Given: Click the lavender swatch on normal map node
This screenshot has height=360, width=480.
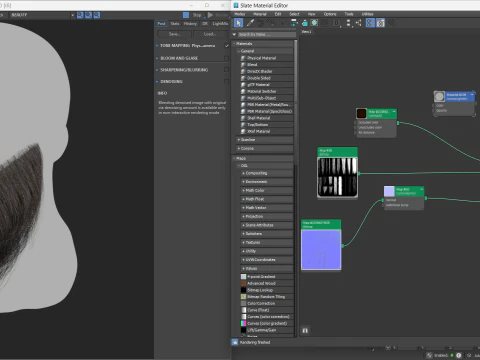Looking at the screenshot, I should coord(389,191).
